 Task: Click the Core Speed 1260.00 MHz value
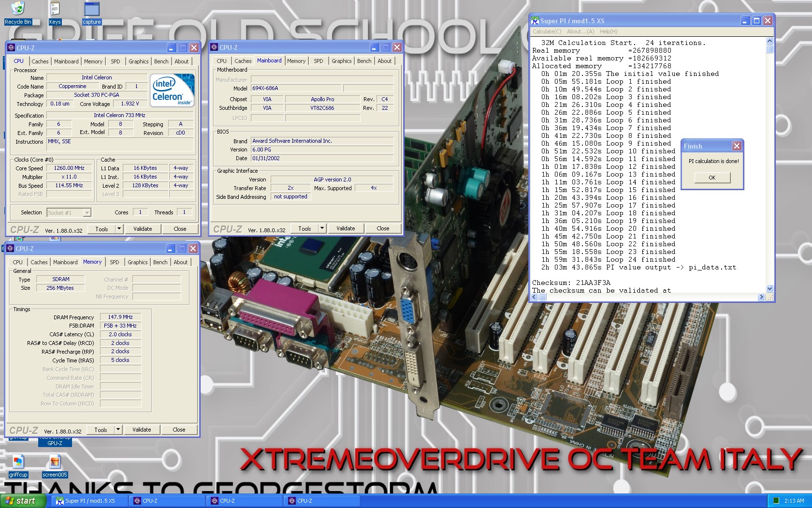click(69, 168)
